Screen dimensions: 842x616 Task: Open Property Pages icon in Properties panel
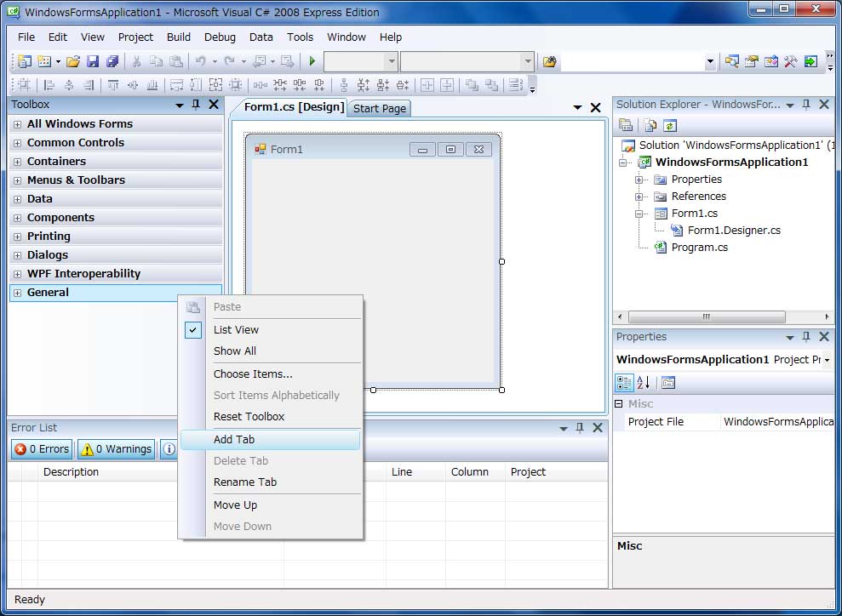668,383
